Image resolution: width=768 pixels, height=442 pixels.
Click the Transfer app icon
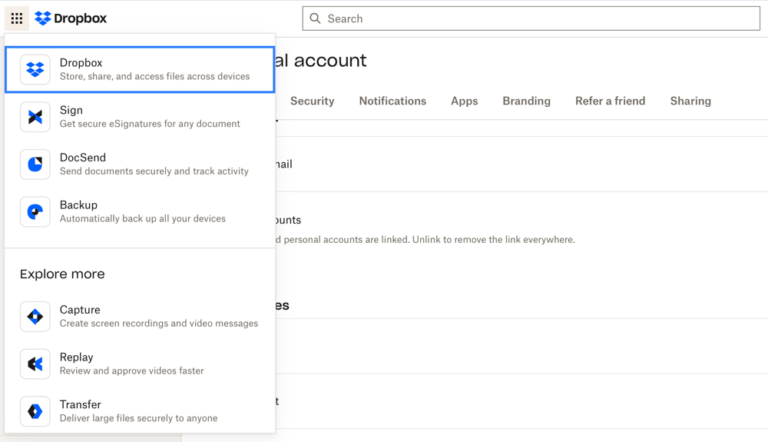(35, 411)
